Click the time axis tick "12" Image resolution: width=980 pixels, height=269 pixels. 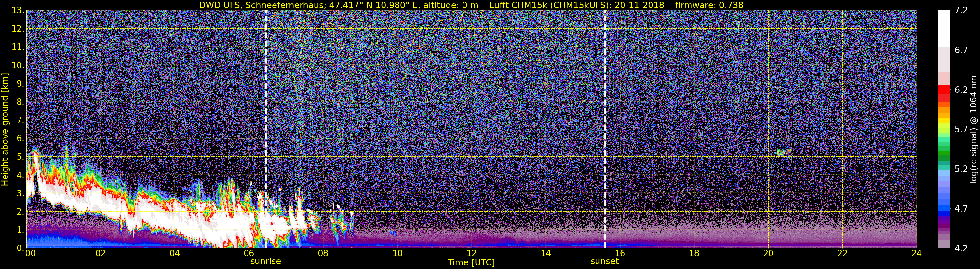coord(471,253)
